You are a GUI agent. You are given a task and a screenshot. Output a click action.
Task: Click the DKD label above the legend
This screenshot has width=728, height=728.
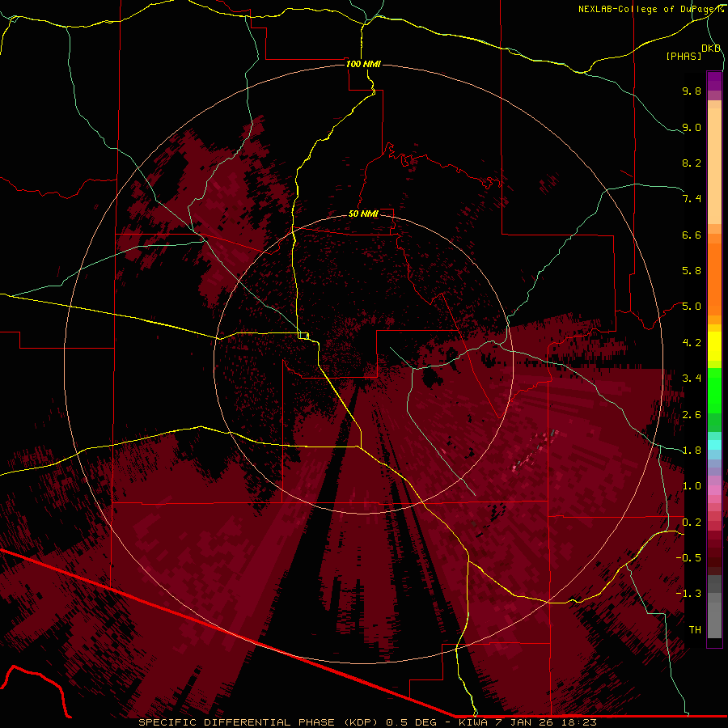(711, 49)
